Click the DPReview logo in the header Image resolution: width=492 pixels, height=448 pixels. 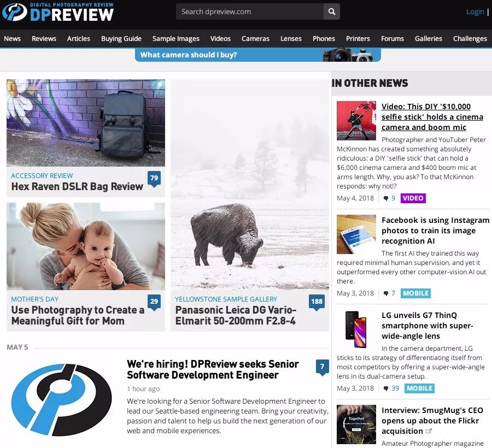58,12
